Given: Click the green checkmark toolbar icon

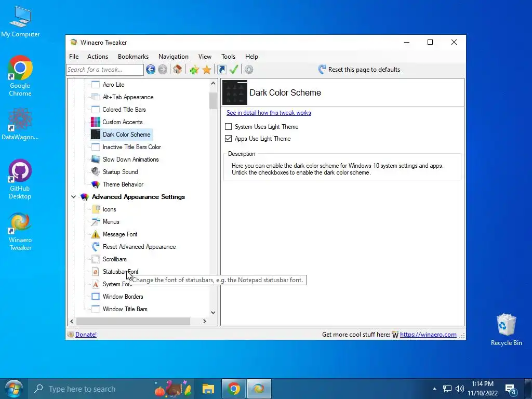Looking at the screenshot, I should (x=234, y=70).
